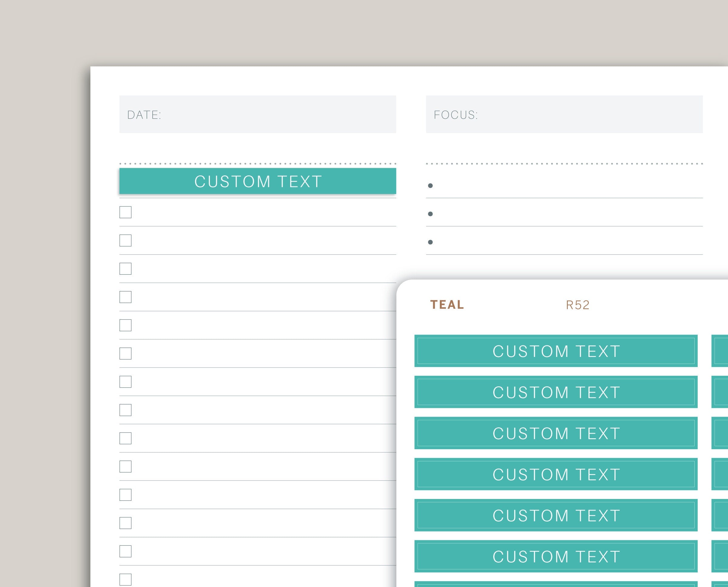Check the fourth checklist box
728x587 pixels.
tap(125, 297)
